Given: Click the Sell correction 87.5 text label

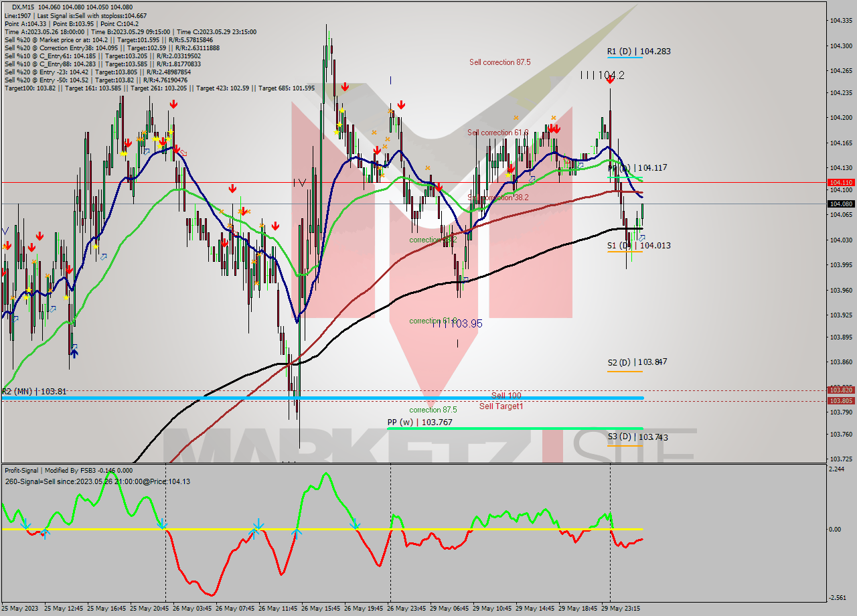Looking at the screenshot, I should pos(499,62).
